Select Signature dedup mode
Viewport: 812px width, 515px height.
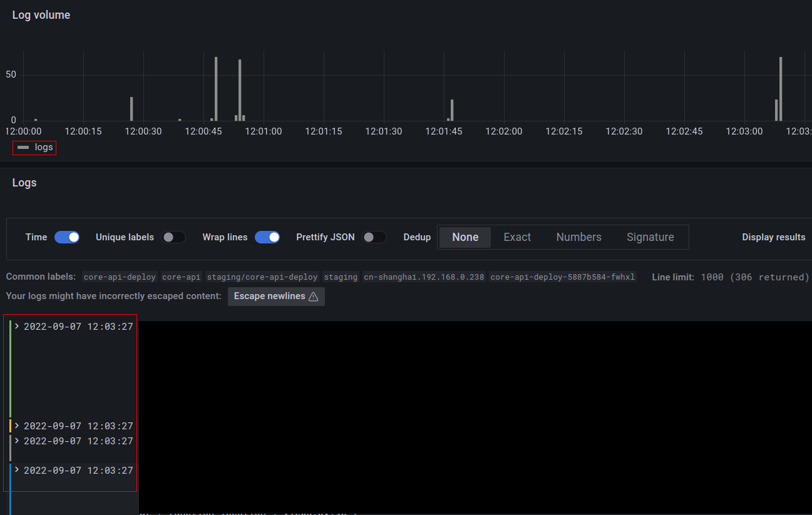[650, 237]
